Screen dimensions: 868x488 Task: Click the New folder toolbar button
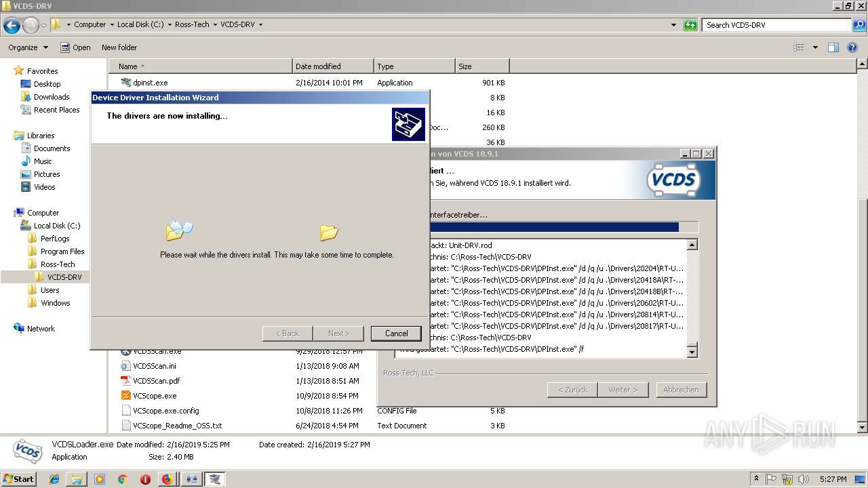pyautogui.click(x=119, y=47)
